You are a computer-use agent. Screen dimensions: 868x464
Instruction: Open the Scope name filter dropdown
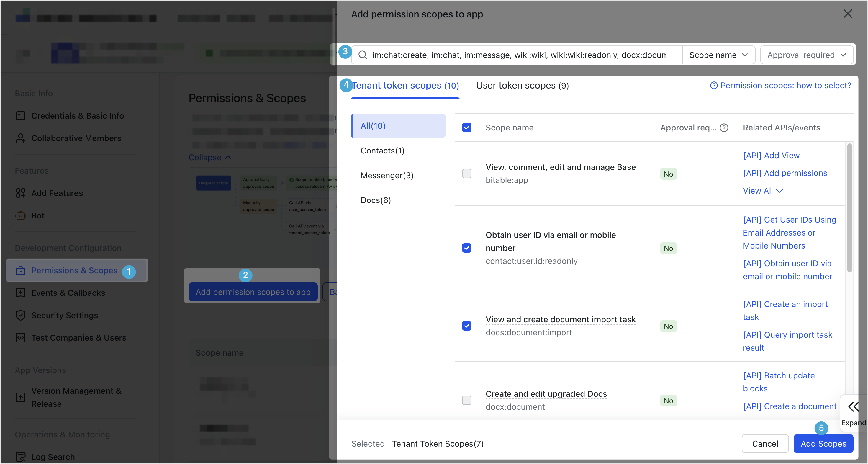[x=718, y=55]
